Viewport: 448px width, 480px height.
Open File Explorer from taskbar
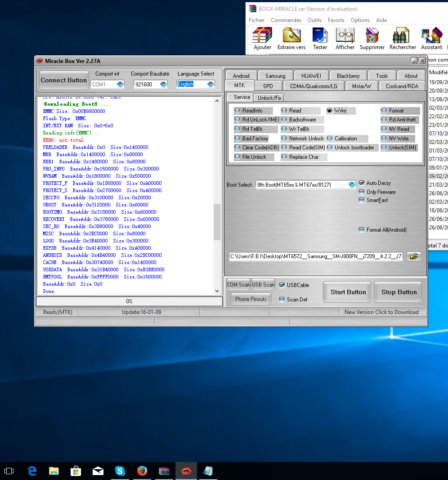click(x=54, y=471)
